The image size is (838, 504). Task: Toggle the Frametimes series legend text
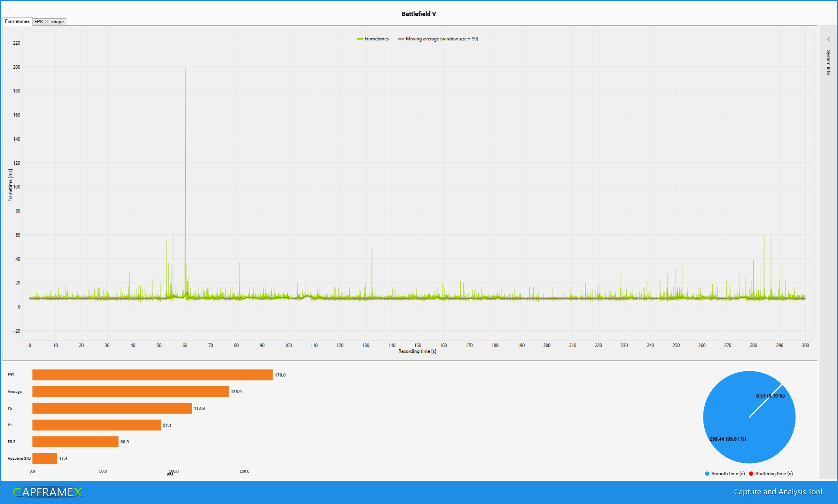point(376,39)
